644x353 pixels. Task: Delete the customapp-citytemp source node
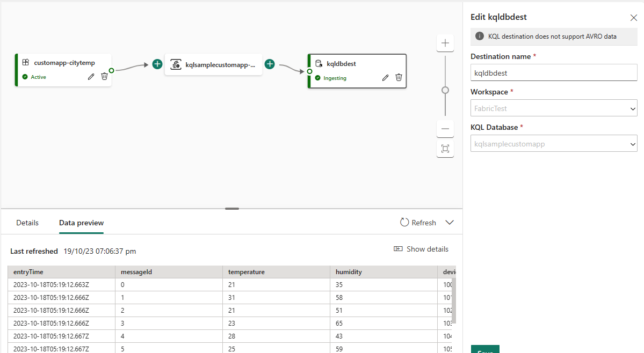[x=104, y=77]
